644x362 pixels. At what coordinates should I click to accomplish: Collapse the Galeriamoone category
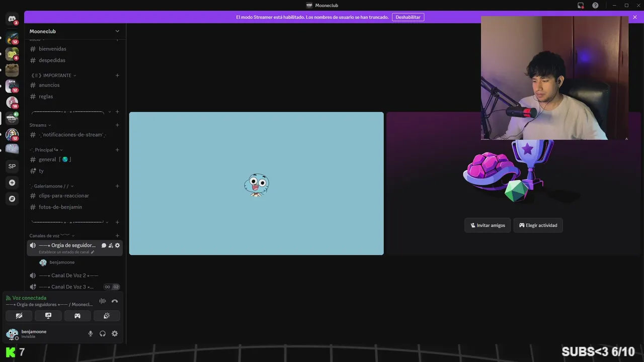coord(52,186)
